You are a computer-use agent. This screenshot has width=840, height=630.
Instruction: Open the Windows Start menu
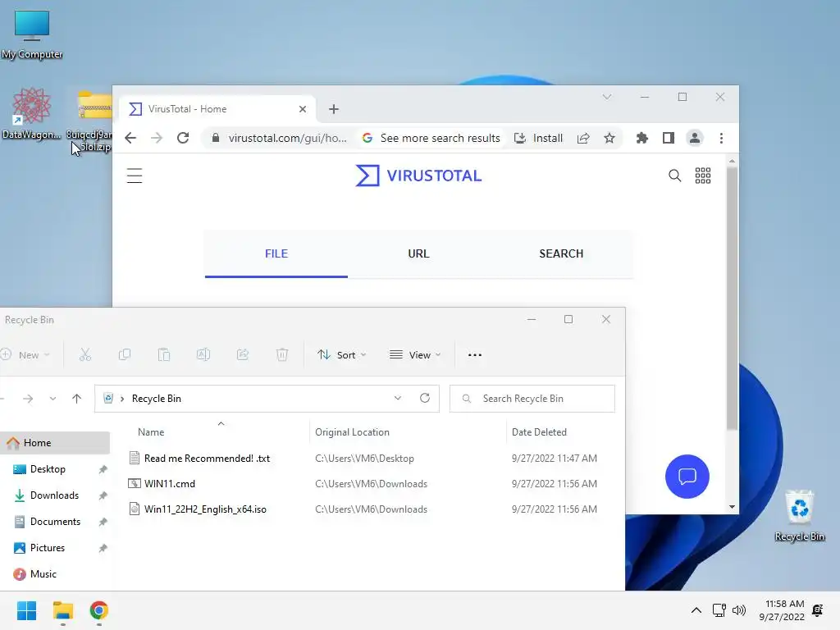[26, 610]
